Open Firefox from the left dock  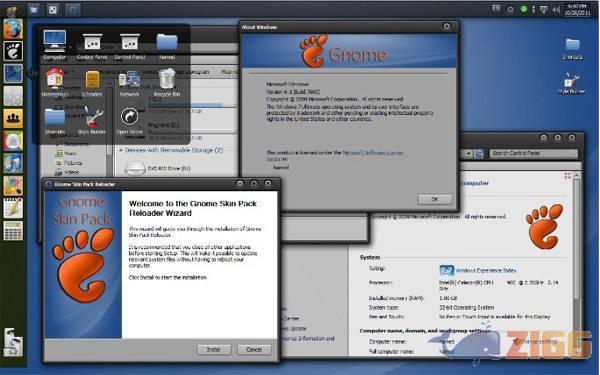coord(13,29)
